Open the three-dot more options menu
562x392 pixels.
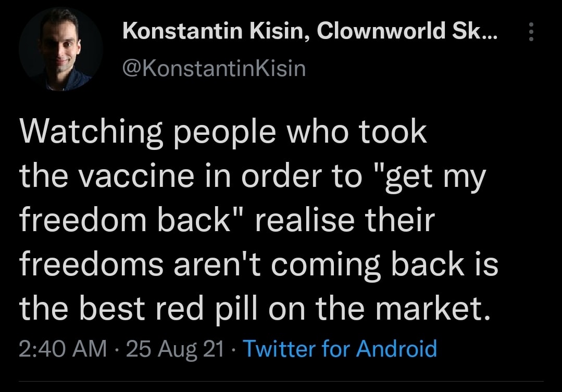click(531, 33)
